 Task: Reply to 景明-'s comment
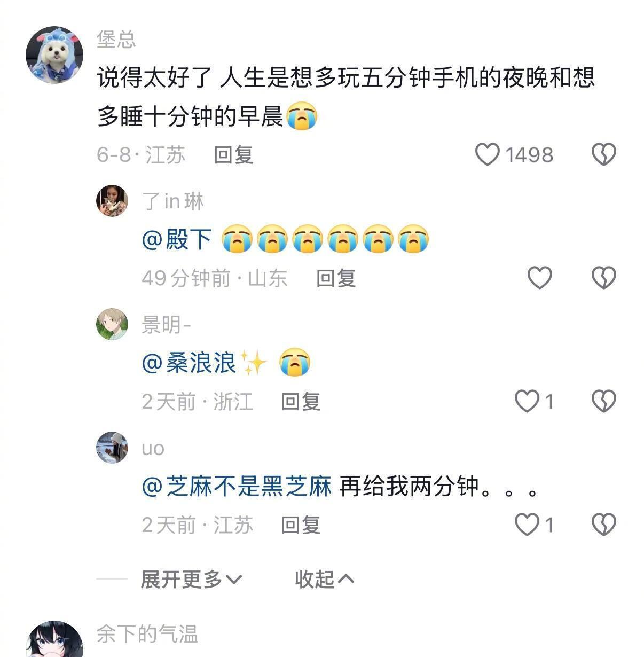click(x=301, y=402)
